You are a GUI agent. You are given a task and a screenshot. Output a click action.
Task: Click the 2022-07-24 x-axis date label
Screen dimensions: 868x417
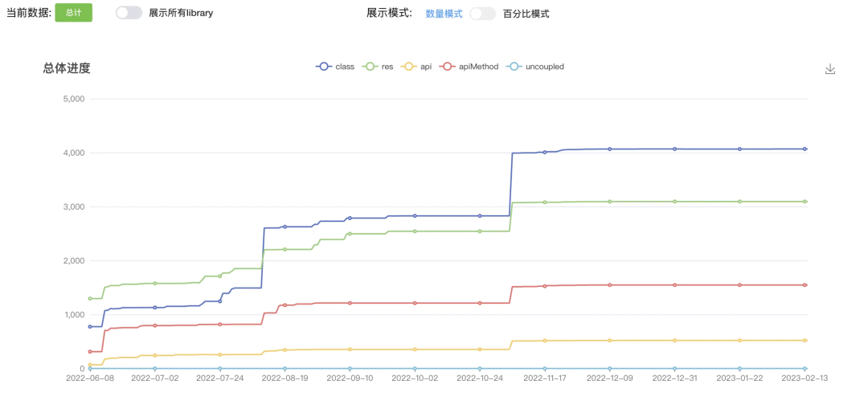tap(219, 379)
